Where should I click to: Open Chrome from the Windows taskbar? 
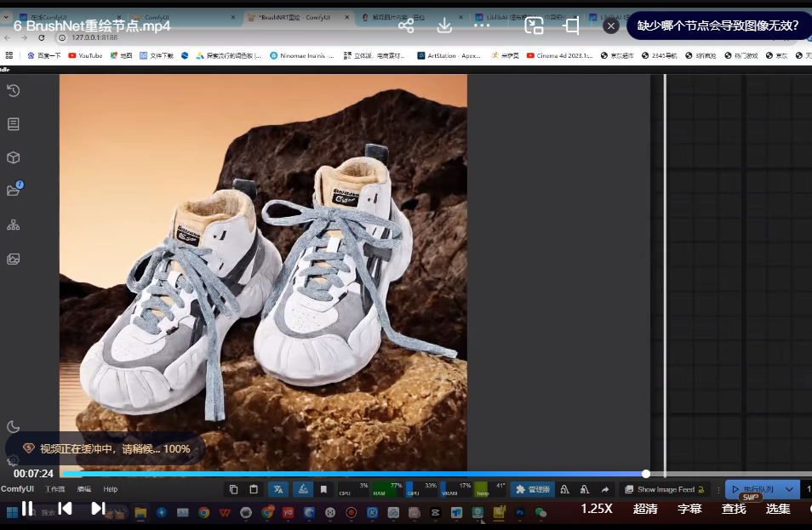[204, 512]
